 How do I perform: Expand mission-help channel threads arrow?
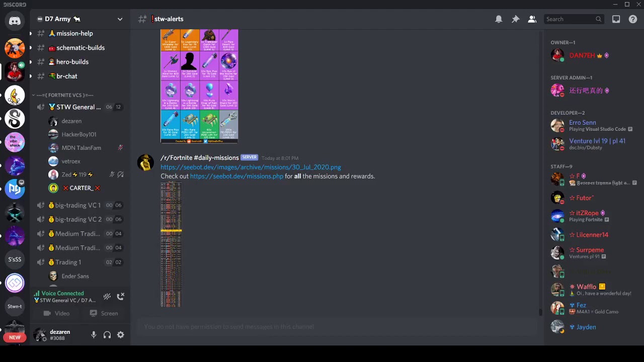tap(31, 33)
